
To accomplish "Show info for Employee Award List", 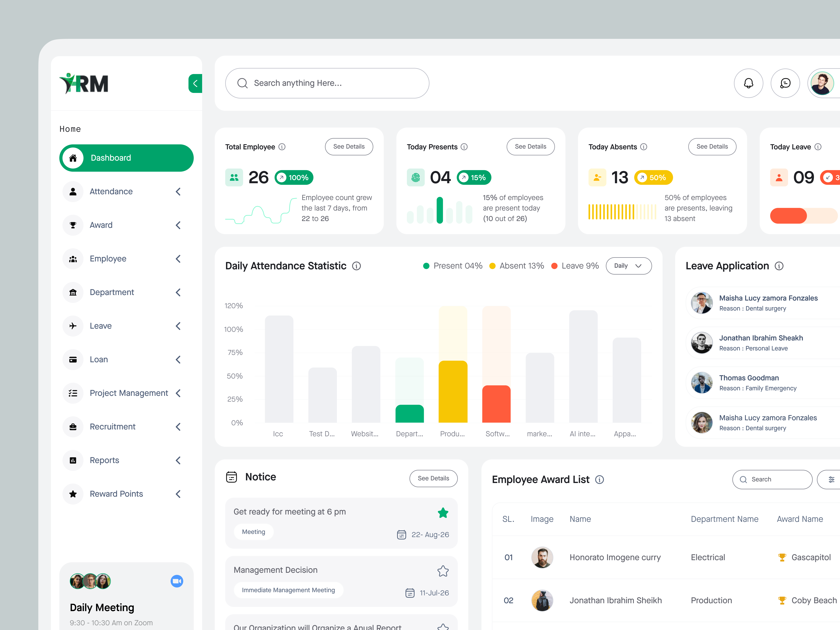I will pyautogui.click(x=599, y=480).
